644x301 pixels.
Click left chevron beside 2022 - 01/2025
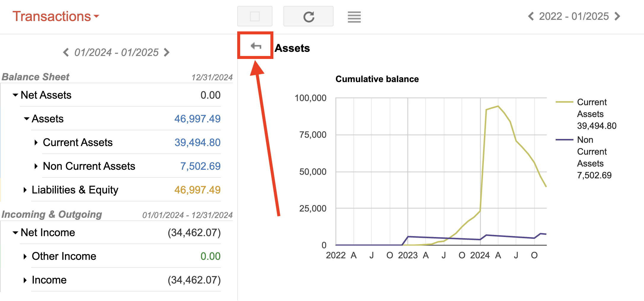pos(530,16)
